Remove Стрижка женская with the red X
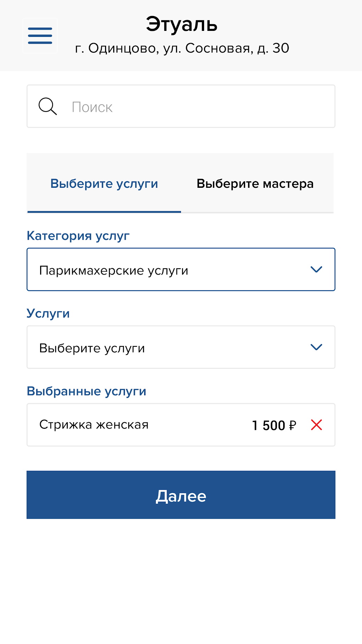 pyautogui.click(x=316, y=425)
